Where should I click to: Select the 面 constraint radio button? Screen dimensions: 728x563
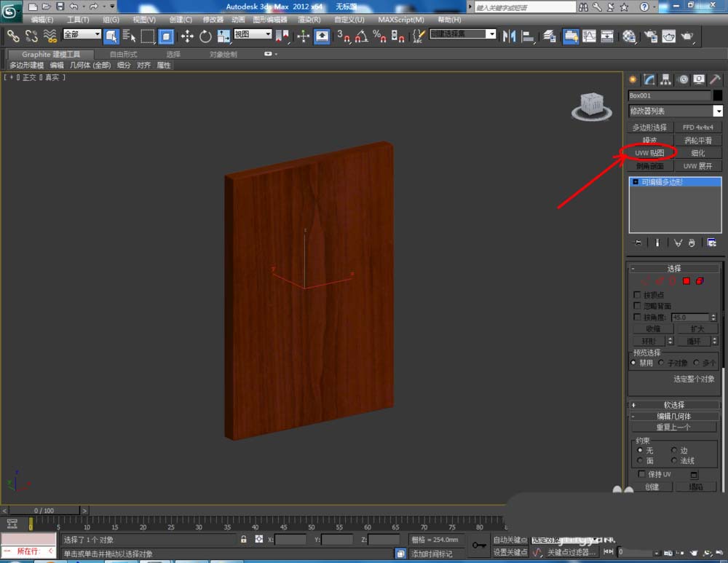640,461
